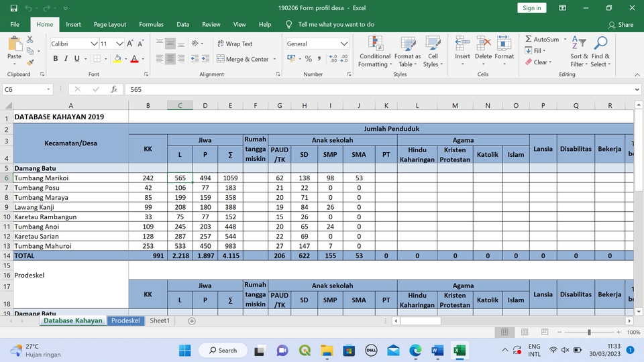Toggle Underline formatting
This screenshot has height=362, width=644.
(x=76, y=59)
